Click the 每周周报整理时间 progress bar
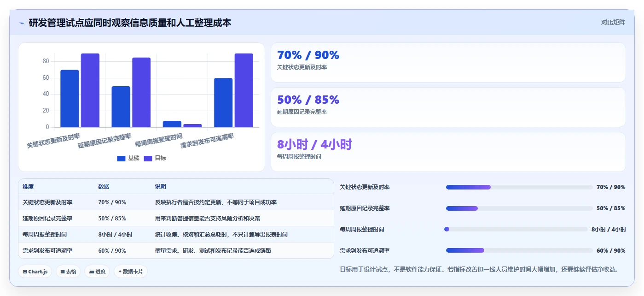 [x=517, y=229]
